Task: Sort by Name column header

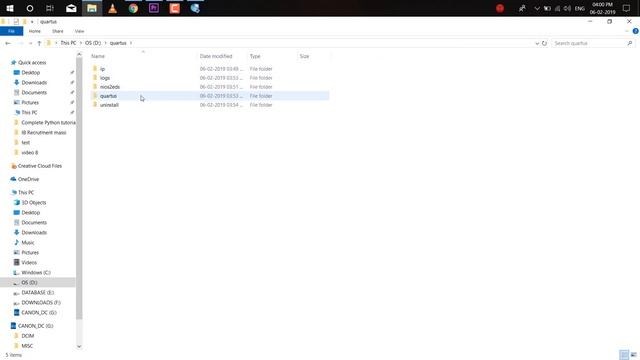Action: click(98, 56)
